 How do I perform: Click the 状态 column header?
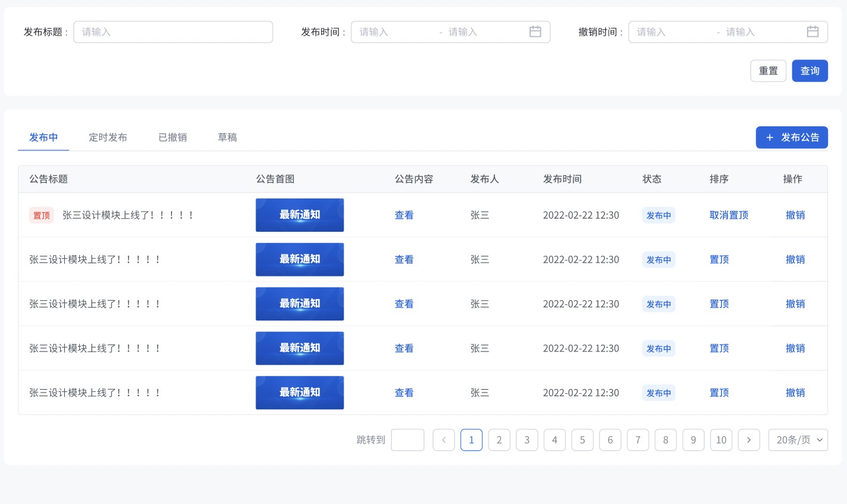click(x=652, y=179)
